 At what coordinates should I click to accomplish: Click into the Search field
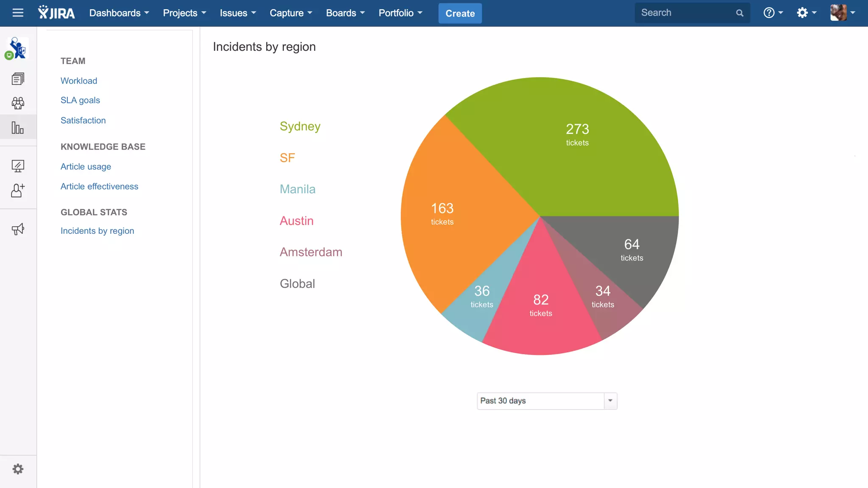685,13
